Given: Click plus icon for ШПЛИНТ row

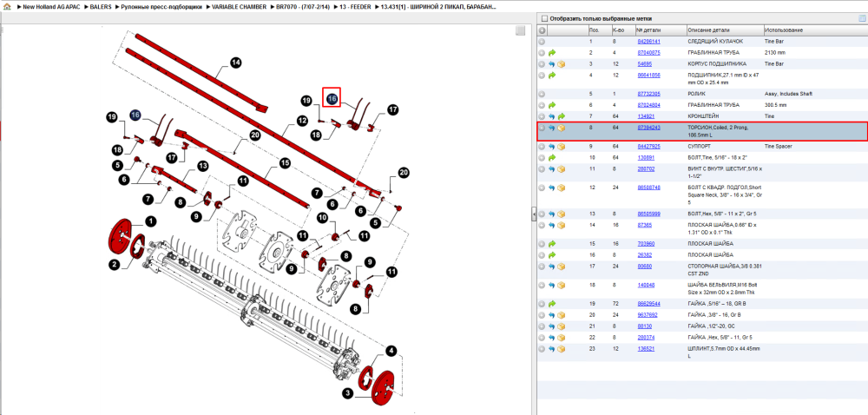Looking at the screenshot, I should click(542, 349).
